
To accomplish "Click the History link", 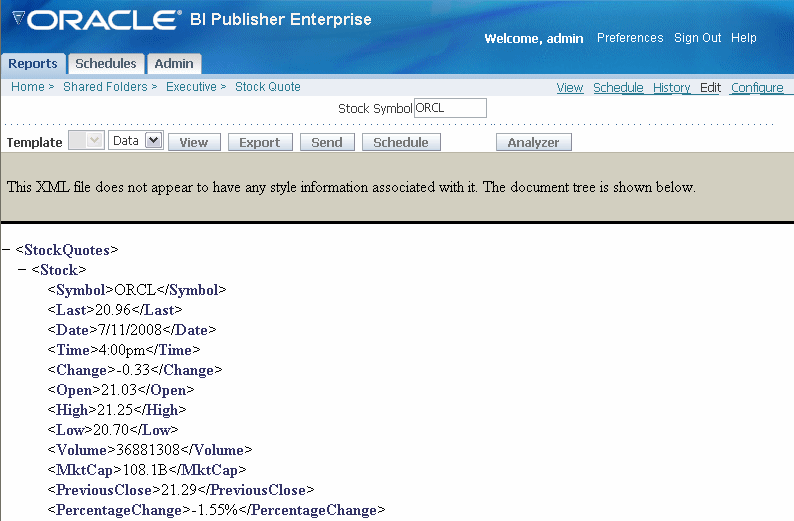I will point(671,88).
